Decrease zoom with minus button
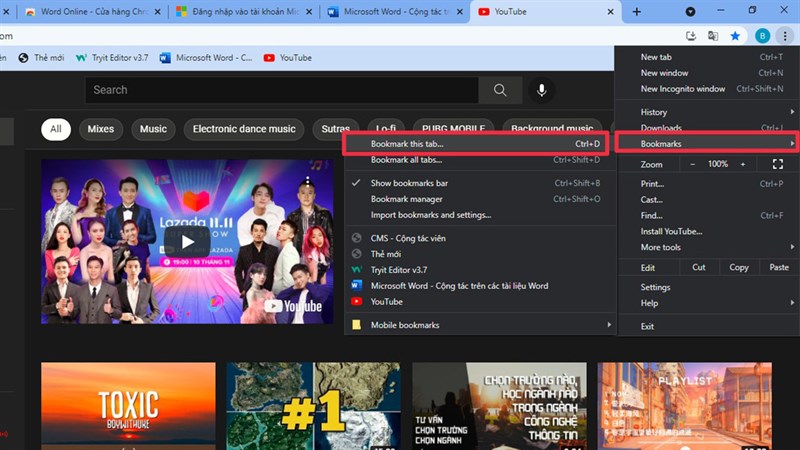 click(x=692, y=164)
